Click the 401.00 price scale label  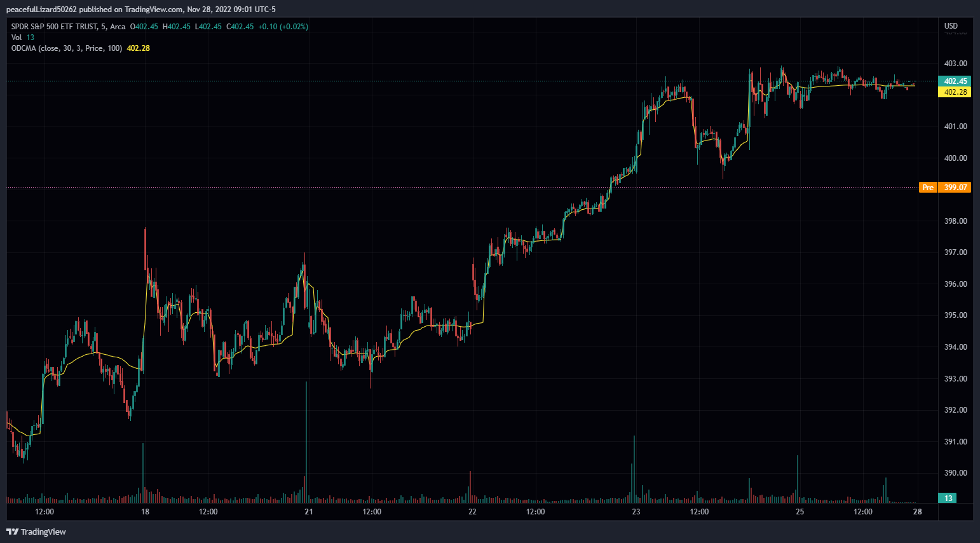tap(955, 127)
